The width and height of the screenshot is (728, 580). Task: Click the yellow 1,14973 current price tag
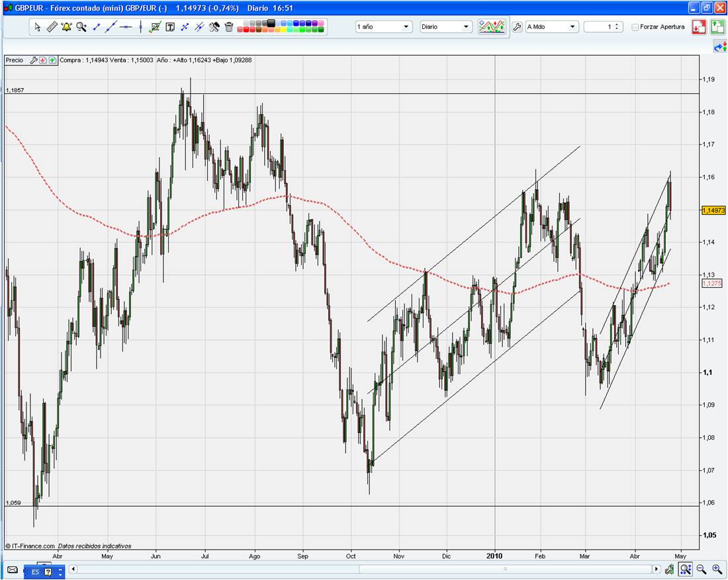coord(713,210)
